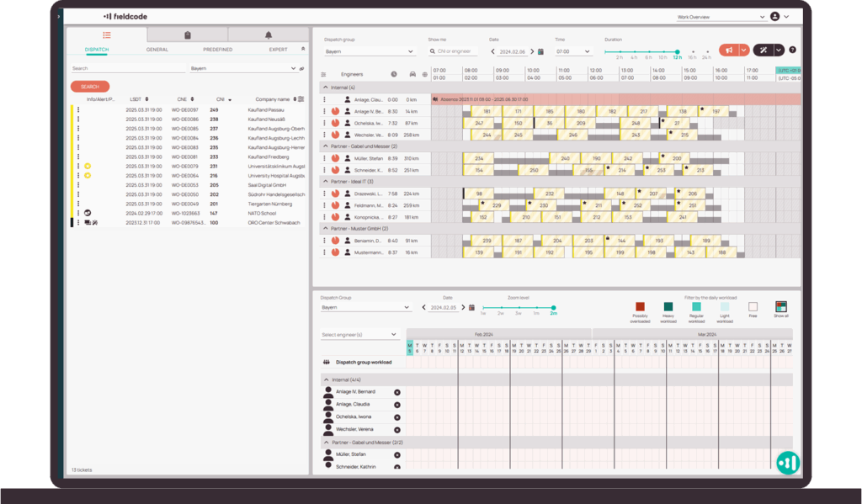The image size is (862, 504).
Task: Switch to the GENERAL tab
Action: (x=157, y=50)
